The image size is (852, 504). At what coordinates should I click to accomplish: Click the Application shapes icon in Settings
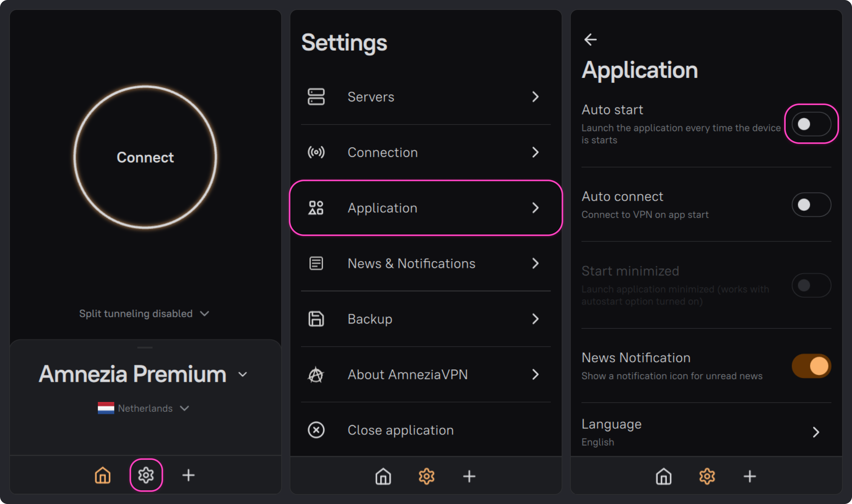[316, 208]
